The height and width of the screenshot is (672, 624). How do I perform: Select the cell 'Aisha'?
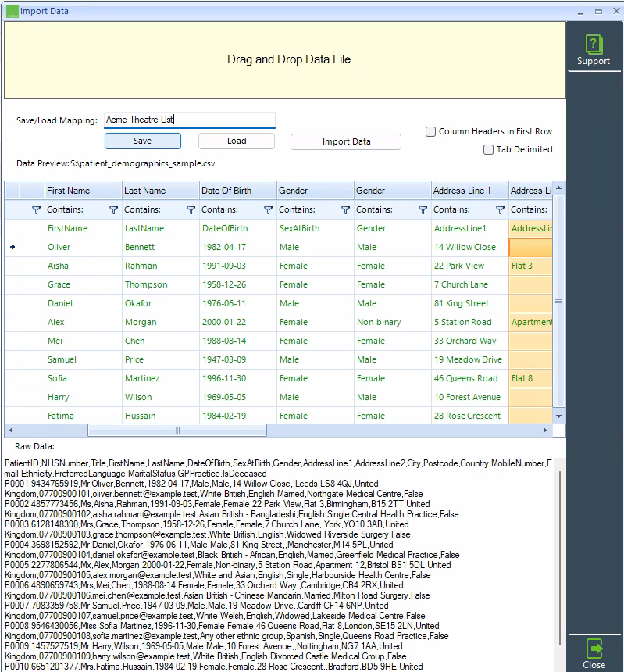click(x=84, y=266)
